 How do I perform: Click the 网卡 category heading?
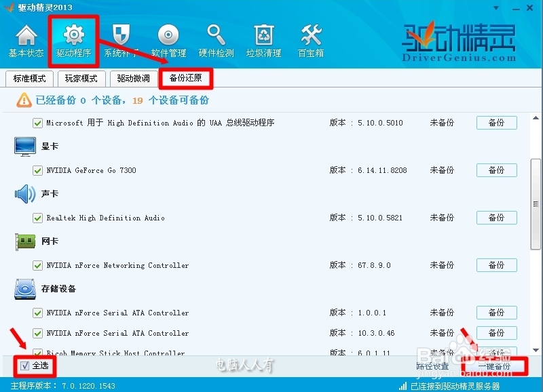(50, 241)
